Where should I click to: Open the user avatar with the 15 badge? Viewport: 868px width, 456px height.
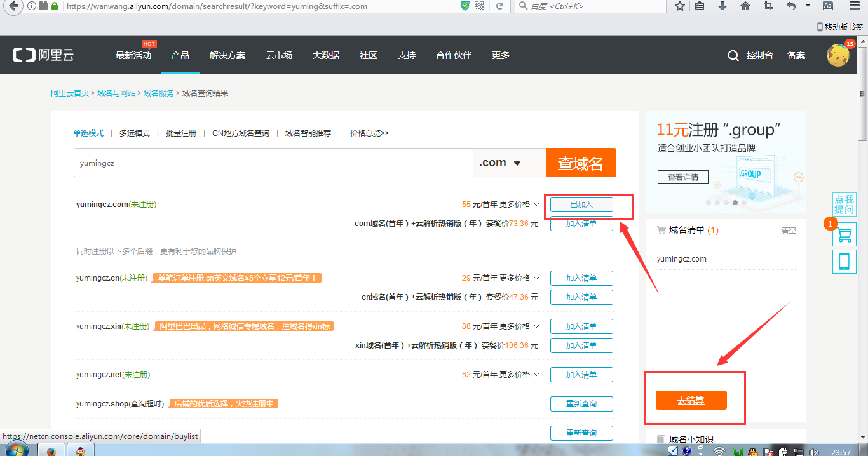point(838,55)
